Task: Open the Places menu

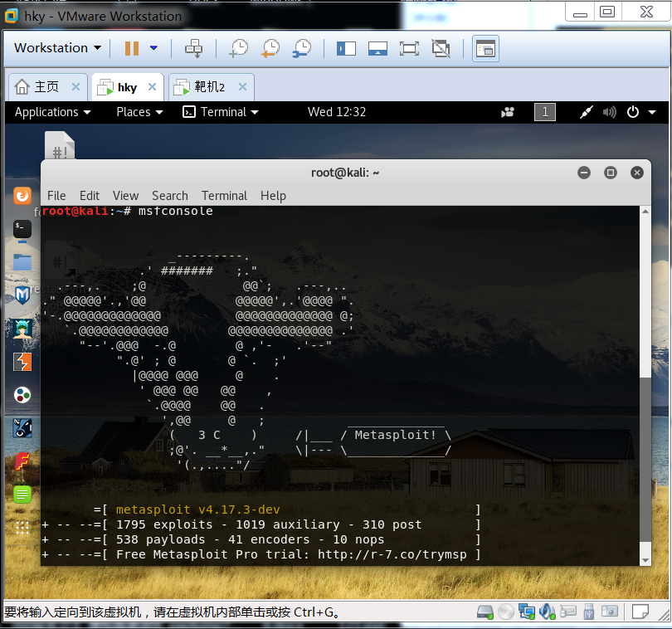Action: coord(139,112)
